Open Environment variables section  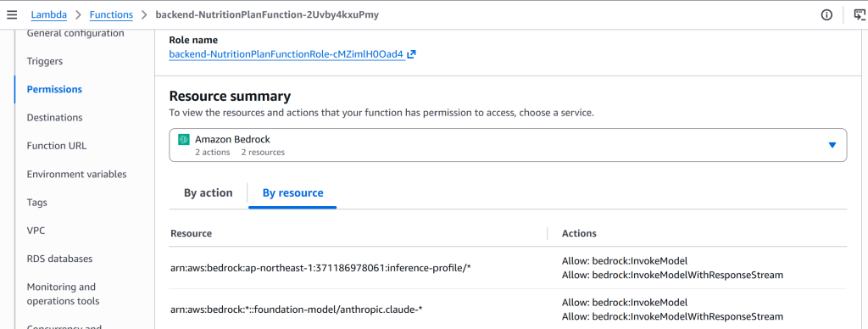(76, 174)
